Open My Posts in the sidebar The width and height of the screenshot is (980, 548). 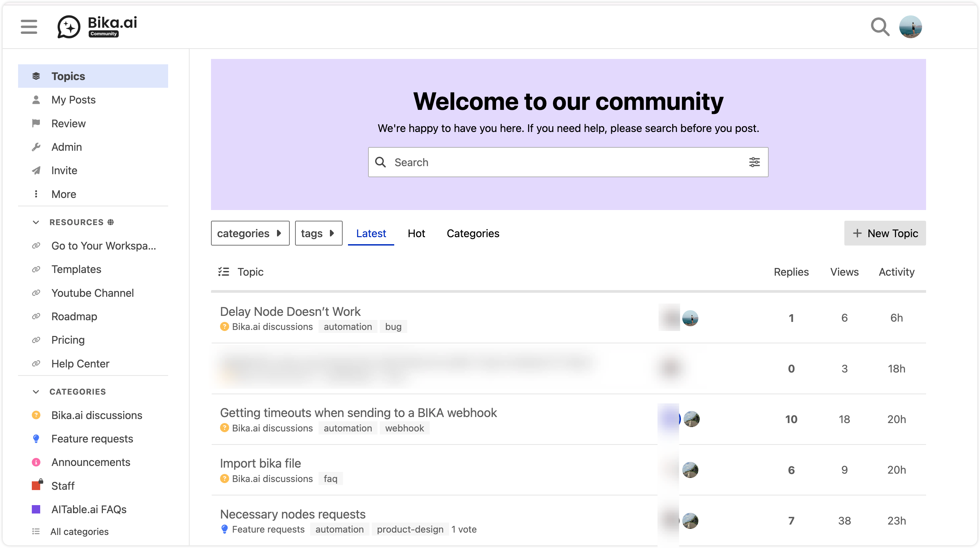pyautogui.click(x=93, y=100)
